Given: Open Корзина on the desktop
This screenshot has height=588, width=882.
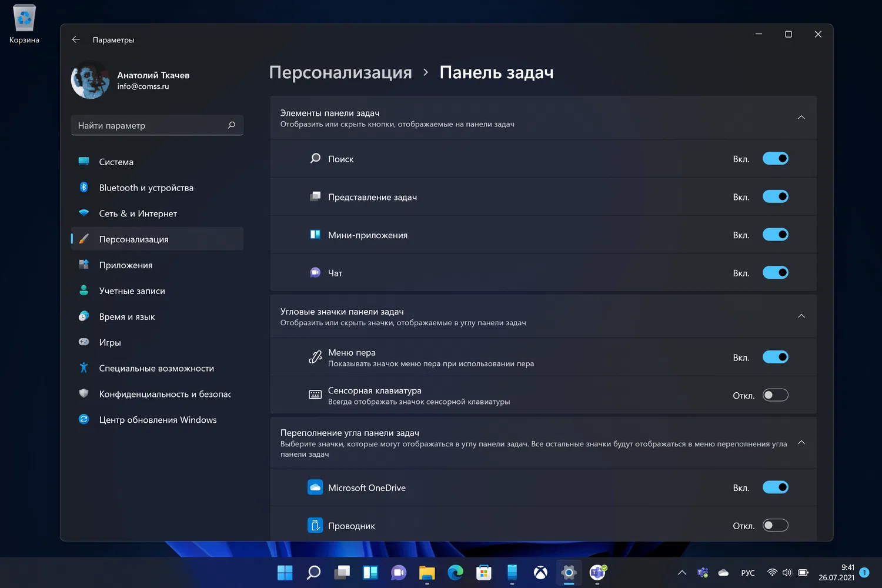Looking at the screenshot, I should pos(24,24).
